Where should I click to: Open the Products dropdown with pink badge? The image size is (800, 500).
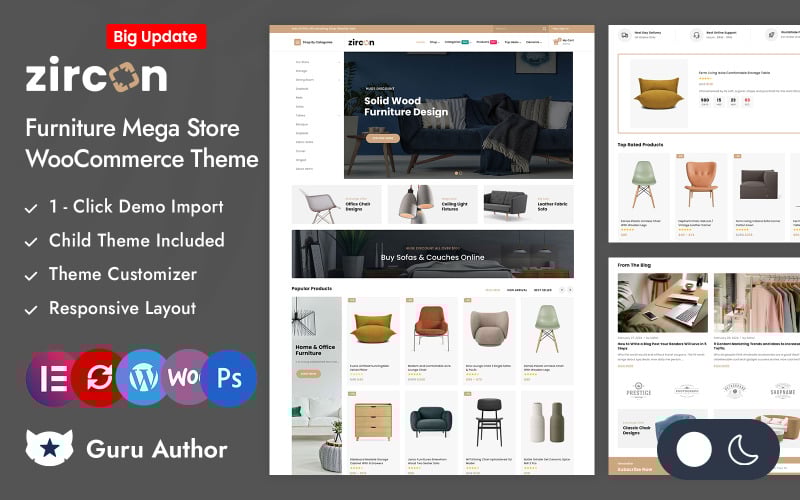[487, 42]
